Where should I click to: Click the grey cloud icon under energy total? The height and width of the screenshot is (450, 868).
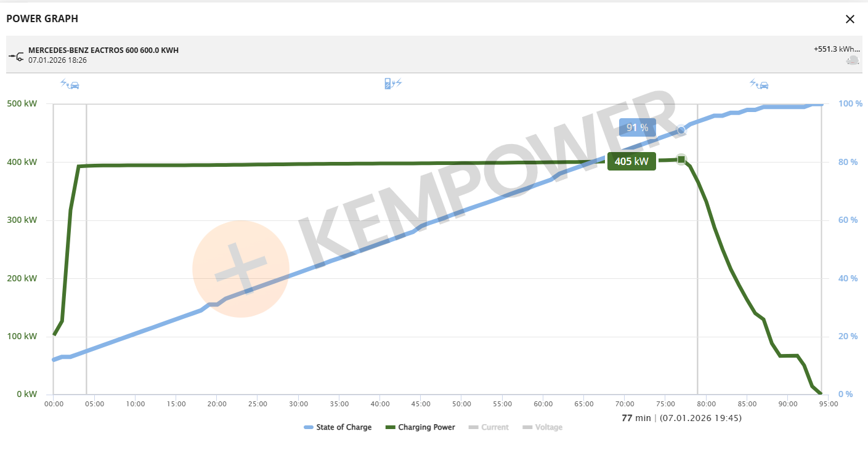853,60
